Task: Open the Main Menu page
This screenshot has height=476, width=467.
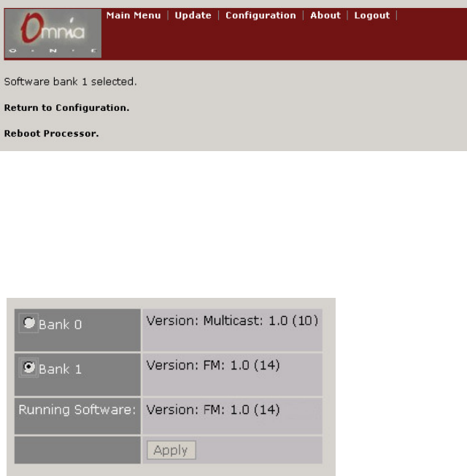Action: [134, 15]
